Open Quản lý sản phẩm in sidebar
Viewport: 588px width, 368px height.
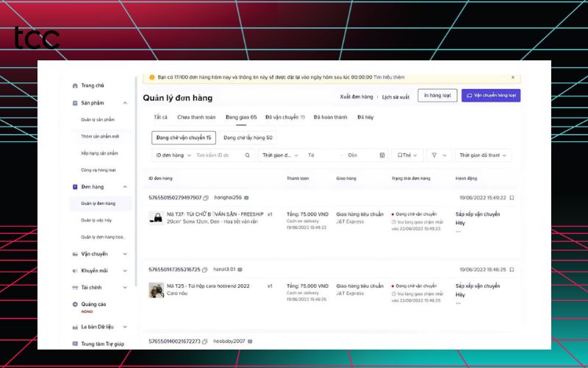coord(98,120)
